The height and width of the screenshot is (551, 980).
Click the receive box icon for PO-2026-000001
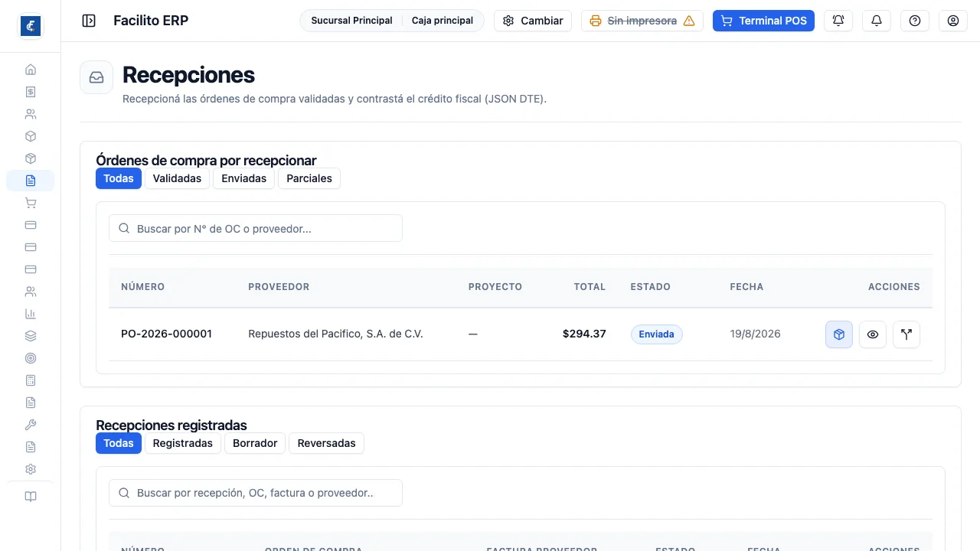pyautogui.click(x=839, y=334)
